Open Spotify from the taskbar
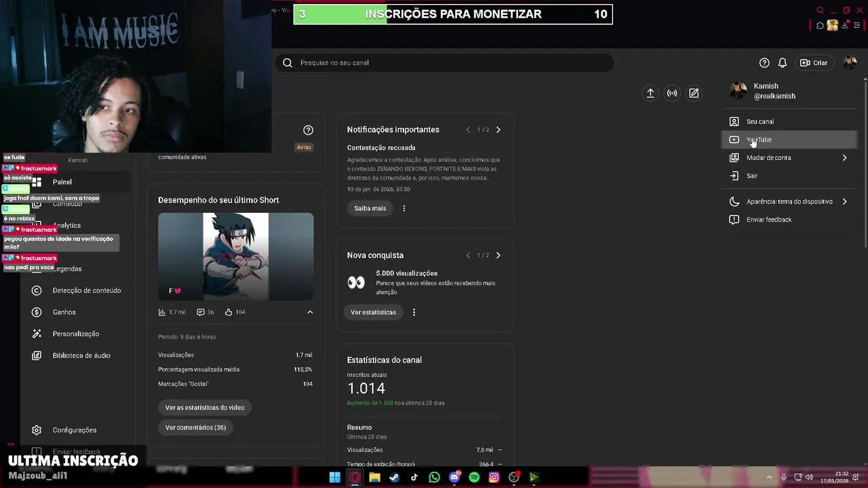This screenshot has height=488, width=868. click(474, 478)
